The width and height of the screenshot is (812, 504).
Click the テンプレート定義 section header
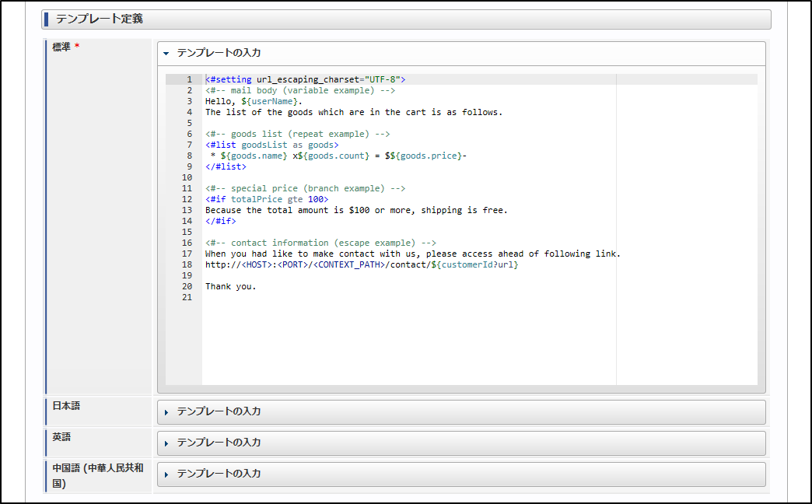click(x=407, y=19)
